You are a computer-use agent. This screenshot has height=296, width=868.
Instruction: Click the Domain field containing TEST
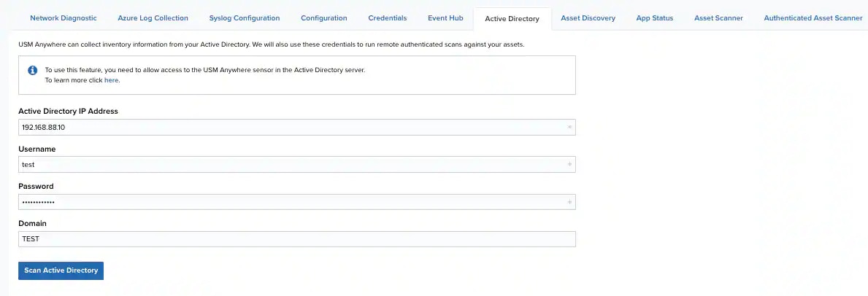tap(296, 239)
